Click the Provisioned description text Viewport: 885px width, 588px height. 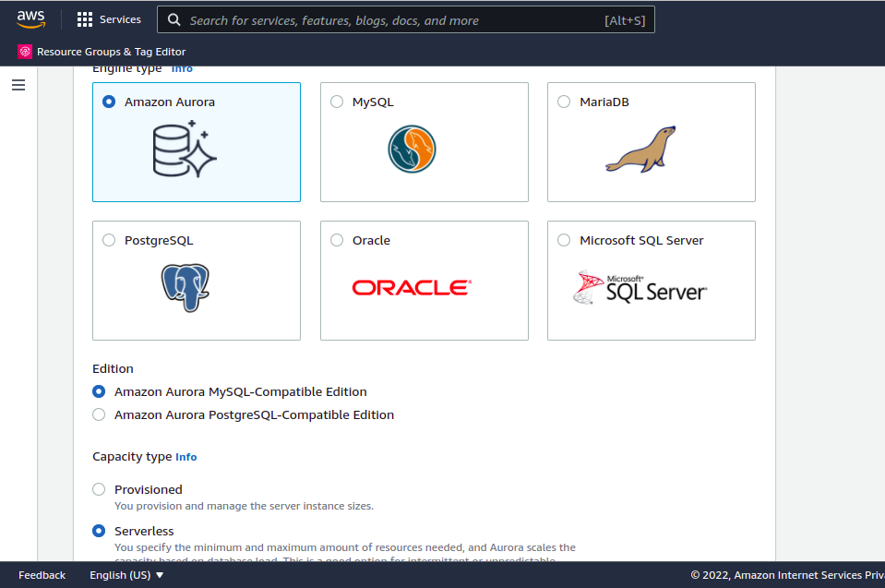[244, 506]
